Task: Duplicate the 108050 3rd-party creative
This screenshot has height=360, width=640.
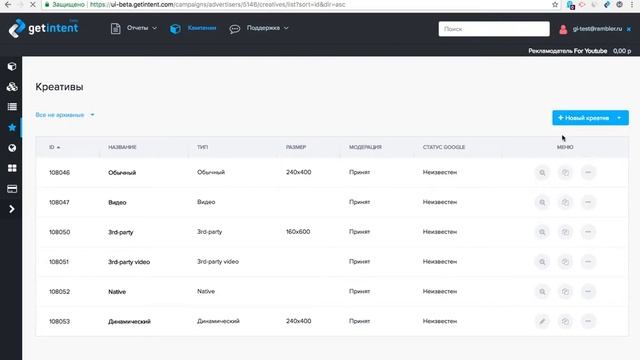Action: point(565,232)
